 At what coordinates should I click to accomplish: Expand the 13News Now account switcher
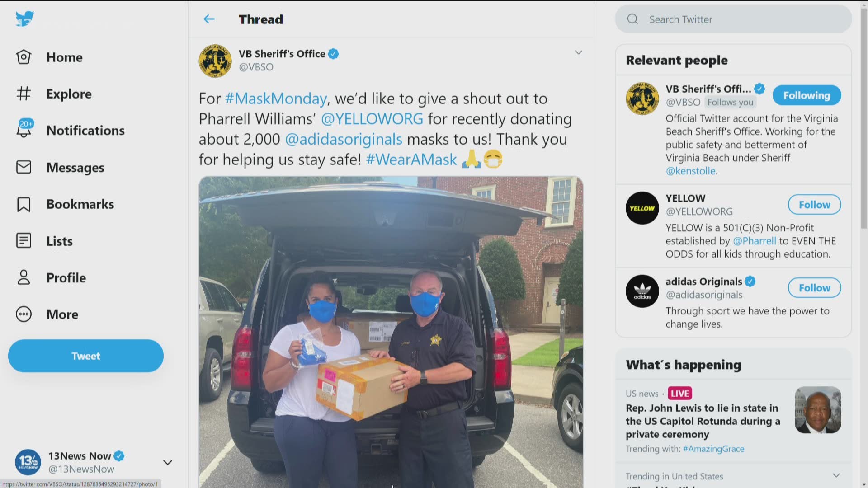coord(167,462)
